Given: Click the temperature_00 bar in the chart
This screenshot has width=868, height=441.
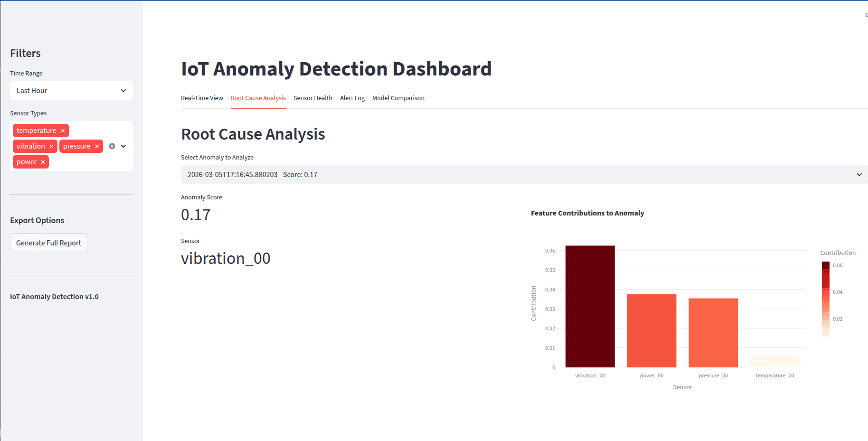Looking at the screenshot, I should (774, 362).
